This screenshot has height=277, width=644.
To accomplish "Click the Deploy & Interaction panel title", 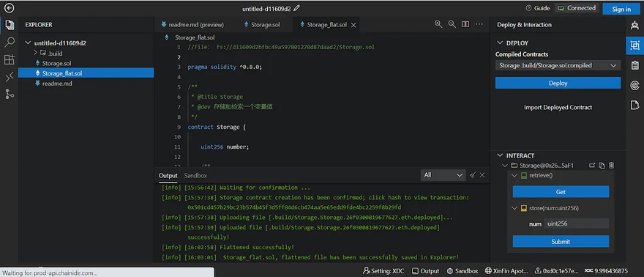I will 524,25.
